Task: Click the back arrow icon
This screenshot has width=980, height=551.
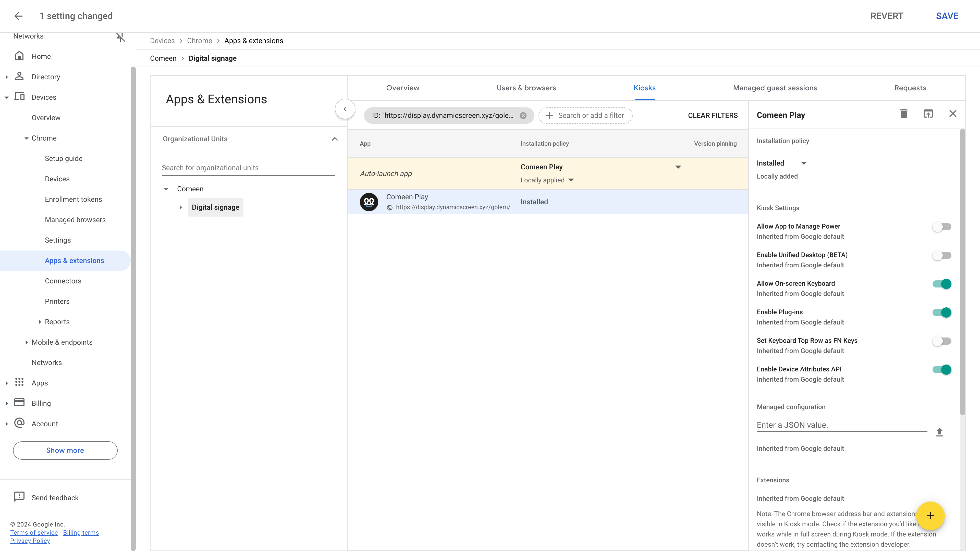Action: click(18, 16)
